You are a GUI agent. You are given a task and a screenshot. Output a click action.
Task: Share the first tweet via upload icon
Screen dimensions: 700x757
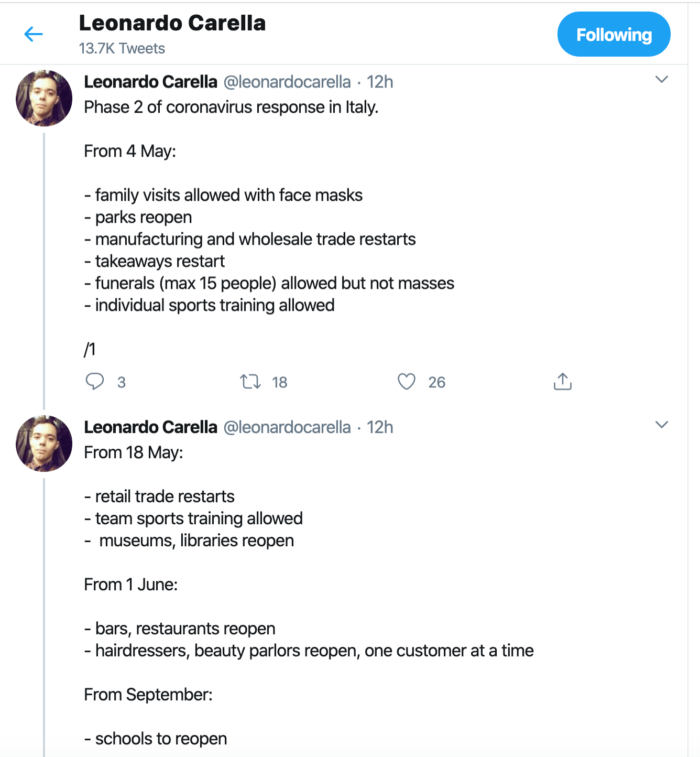[562, 382]
